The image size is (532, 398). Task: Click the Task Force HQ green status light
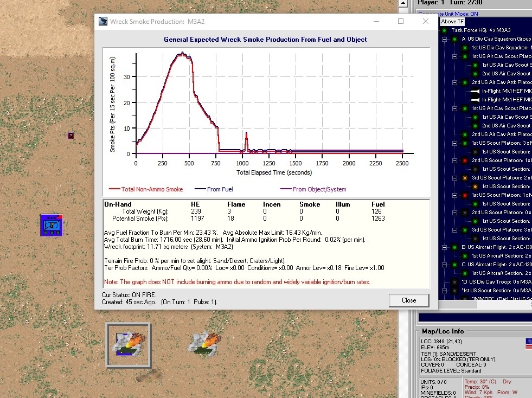(444, 30)
